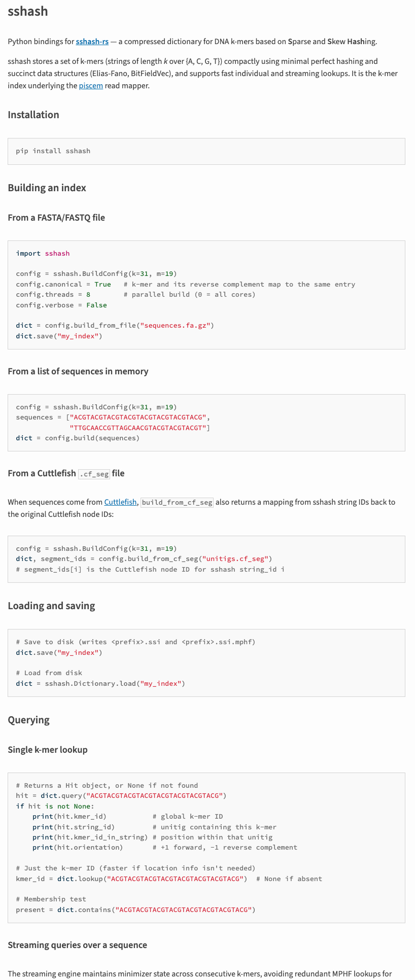Open the sshash-rs link

pyautogui.click(x=92, y=42)
